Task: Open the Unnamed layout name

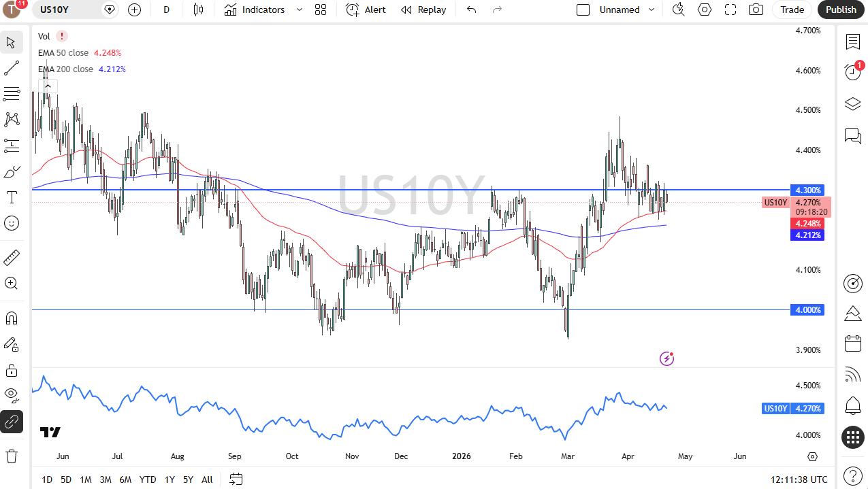Action: pyautogui.click(x=620, y=10)
